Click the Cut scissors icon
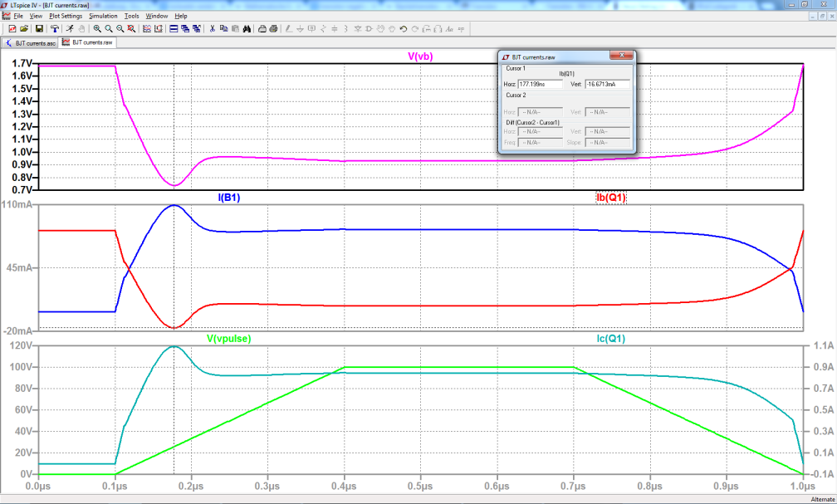The width and height of the screenshot is (837, 504). tap(212, 28)
